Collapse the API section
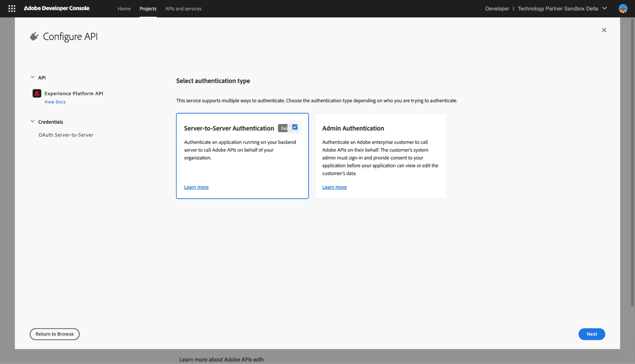Image resolution: width=635 pixels, height=364 pixels. click(x=33, y=77)
